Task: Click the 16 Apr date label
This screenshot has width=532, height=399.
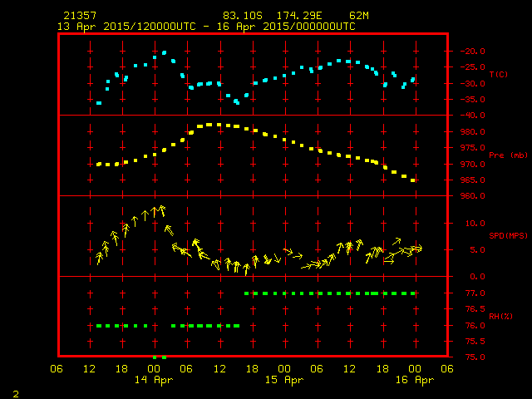Action: pyautogui.click(x=415, y=380)
